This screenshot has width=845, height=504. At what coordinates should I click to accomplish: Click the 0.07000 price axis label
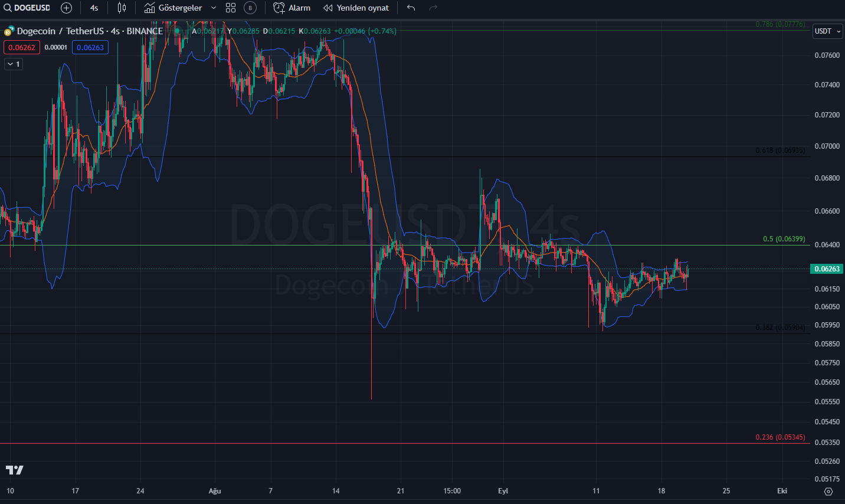[x=827, y=146]
